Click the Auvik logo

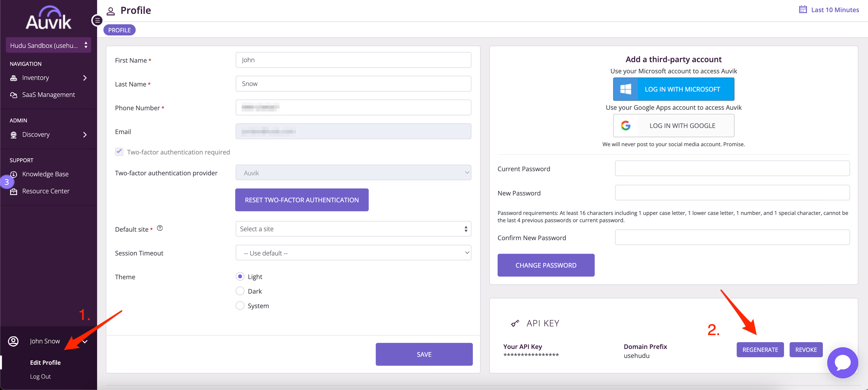tap(49, 17)
